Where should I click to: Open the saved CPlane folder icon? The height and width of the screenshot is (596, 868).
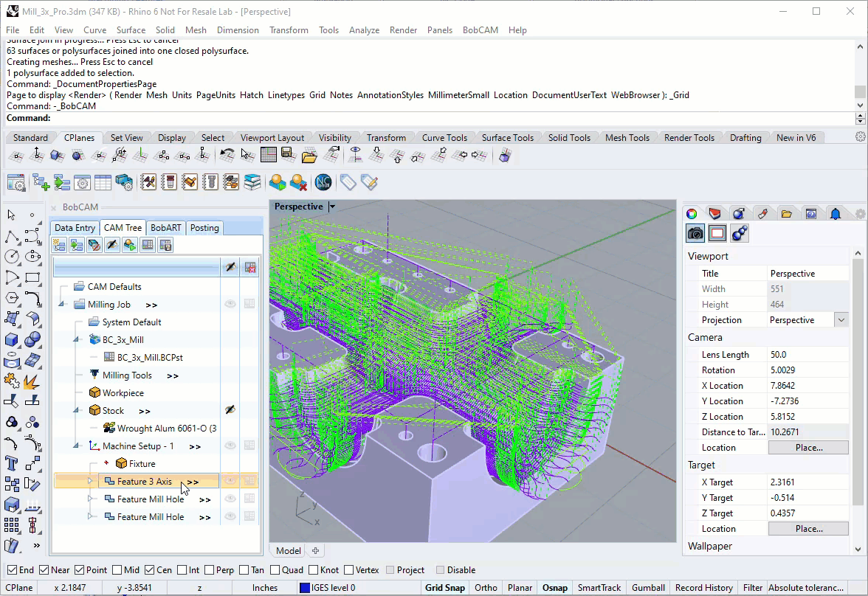tap(309, 156)
